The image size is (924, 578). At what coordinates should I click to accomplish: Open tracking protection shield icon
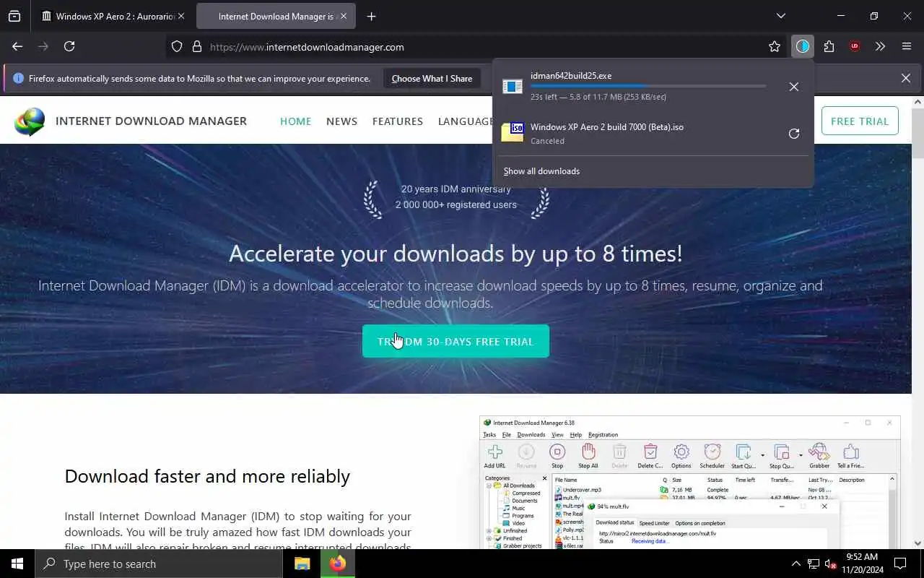pos(177,47)
